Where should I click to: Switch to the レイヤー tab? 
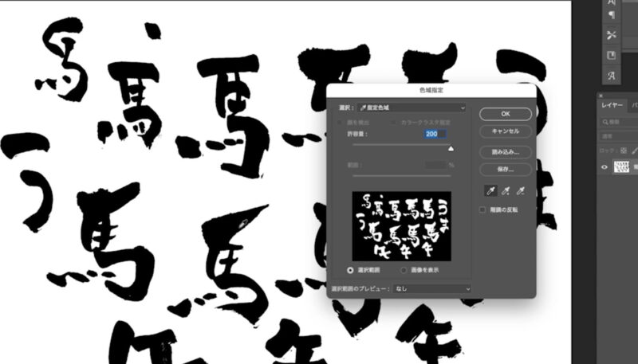pos(612,105)
